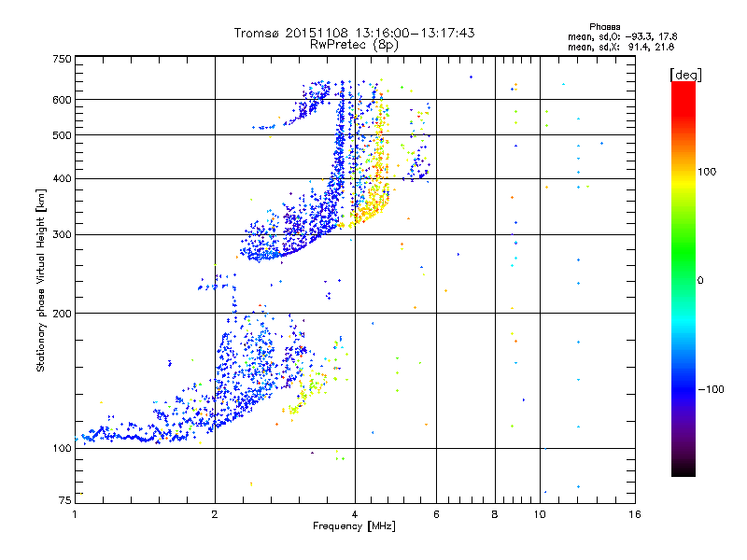Viewport: 747px width, 560px height.
Task: Click the y-axis '200' tick label
Action: (x=62, y=314)
